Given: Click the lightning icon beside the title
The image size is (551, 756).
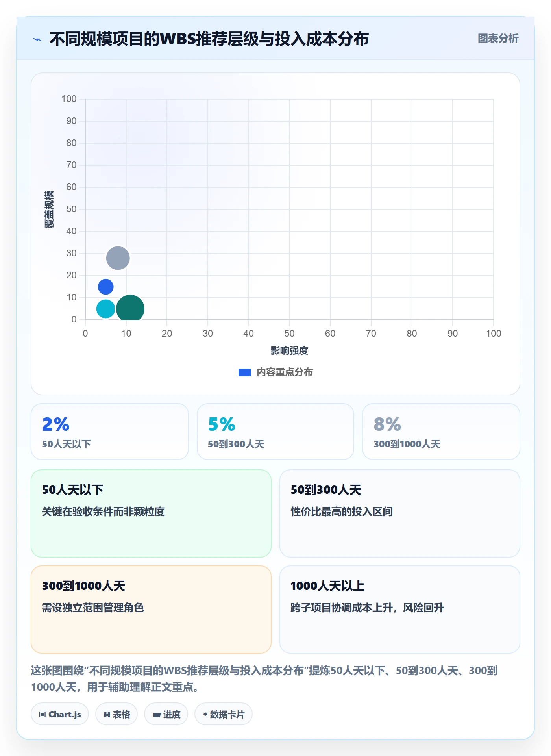Looking at the screenshot, I should (37, 39).
